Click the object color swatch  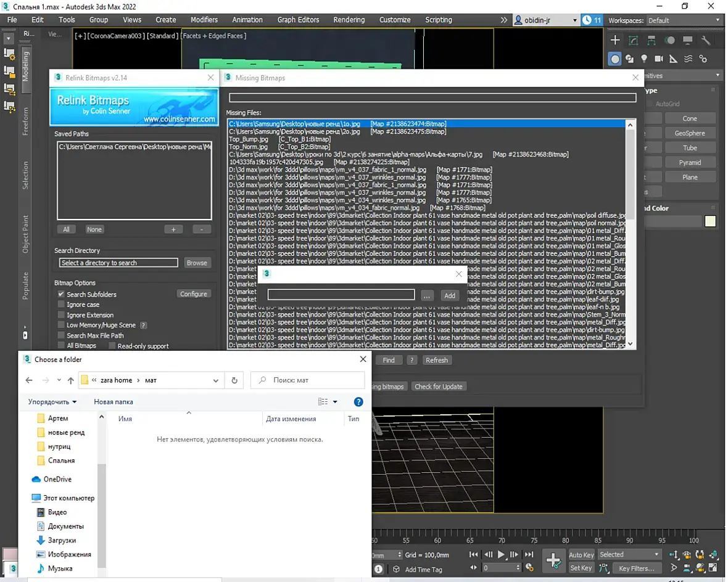tap(710, 221)
